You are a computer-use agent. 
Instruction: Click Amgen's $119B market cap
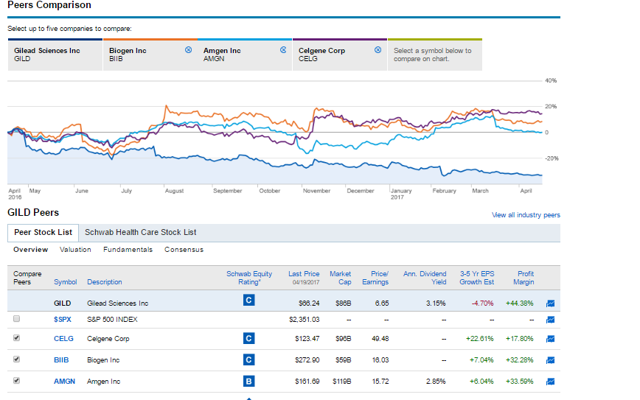click(x=342, y=381)
